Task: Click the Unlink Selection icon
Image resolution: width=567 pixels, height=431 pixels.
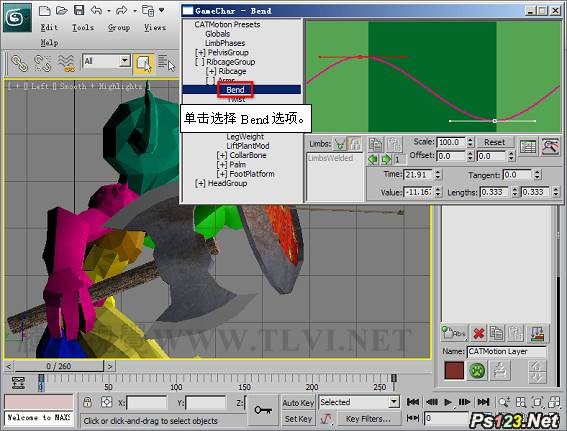Action: pyautogui.click(x=42, y=63)
